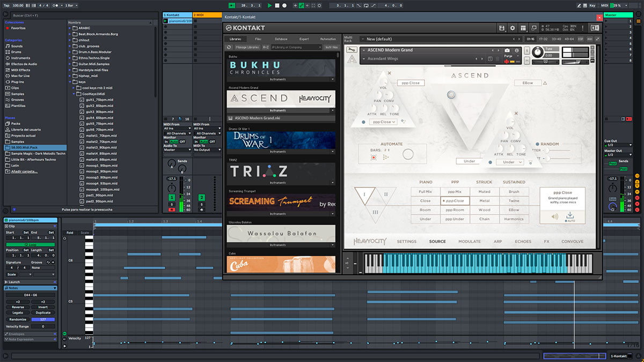Set track 1 Monitor to In
The height and width of the screenshot is (362, 644).
pos(166,142)
